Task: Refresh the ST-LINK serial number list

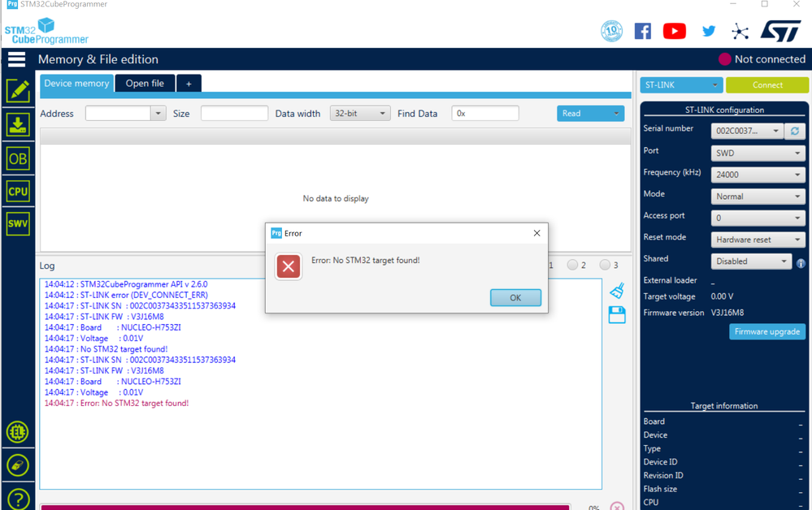Action: coord(795,131)
